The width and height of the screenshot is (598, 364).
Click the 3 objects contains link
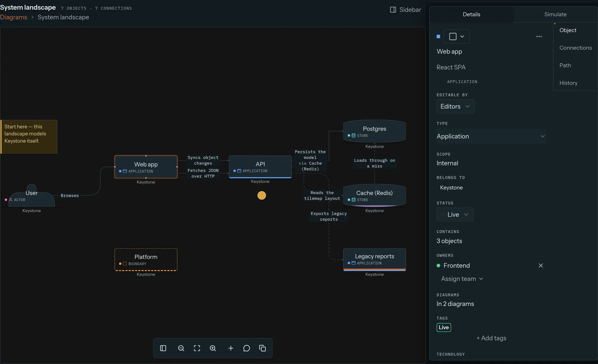point(449,241)
